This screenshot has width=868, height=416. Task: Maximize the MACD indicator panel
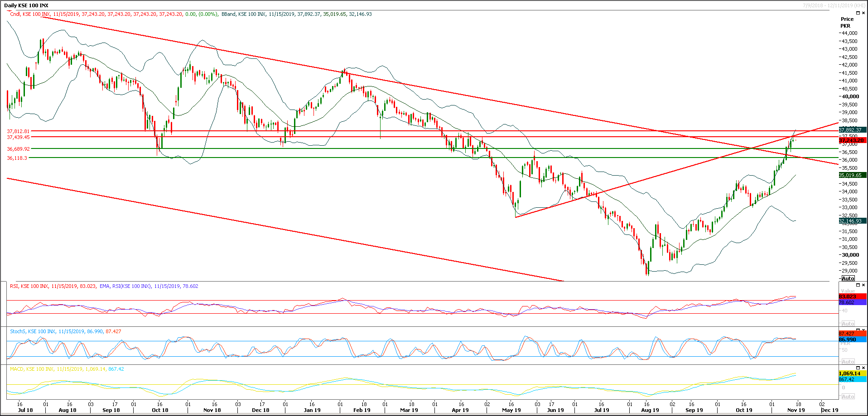(x=858, y=368)
